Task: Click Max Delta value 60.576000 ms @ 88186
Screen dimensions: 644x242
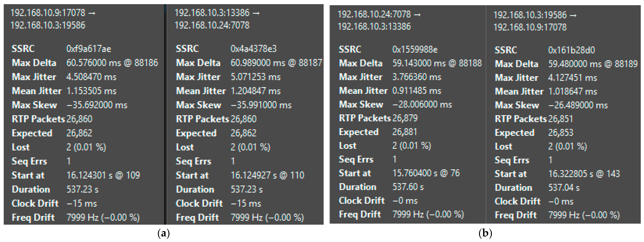Action: (x=112, y=63)
